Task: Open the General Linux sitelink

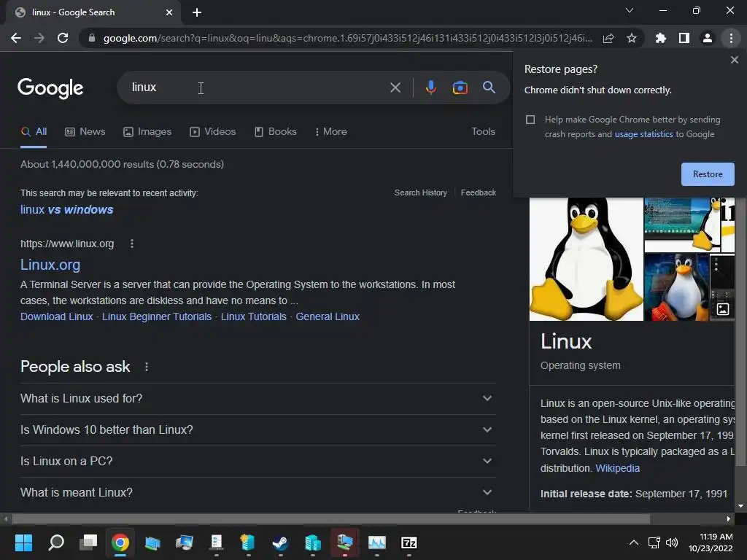Action: [328, 316]
